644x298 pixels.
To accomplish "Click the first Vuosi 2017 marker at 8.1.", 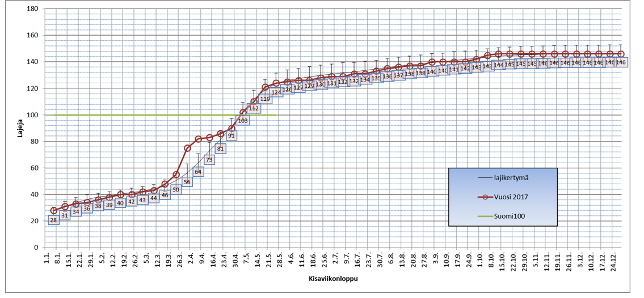I will (x=54, y=210).
